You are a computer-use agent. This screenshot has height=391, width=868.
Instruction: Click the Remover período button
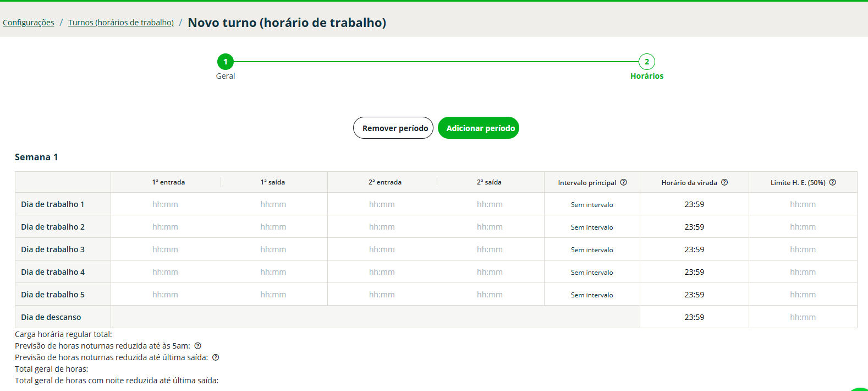[x=393, y=128]
